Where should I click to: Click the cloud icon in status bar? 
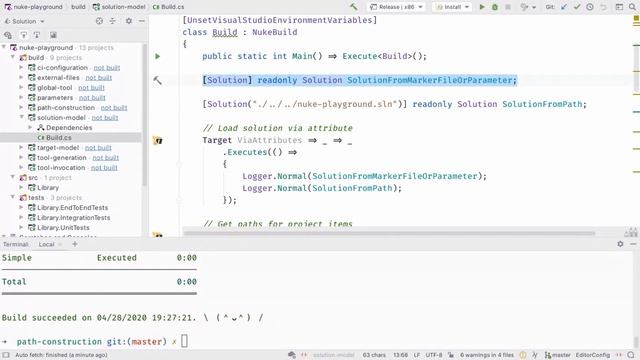coord(292,355)
